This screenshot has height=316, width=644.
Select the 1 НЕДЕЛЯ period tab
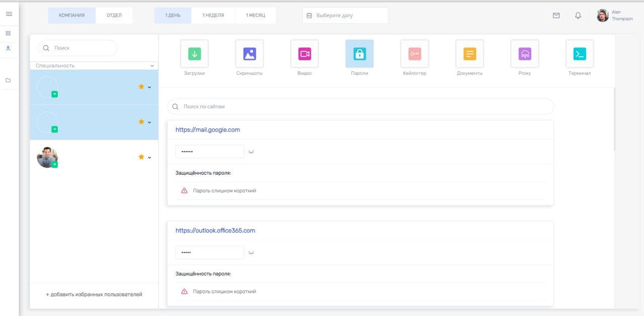213,16
